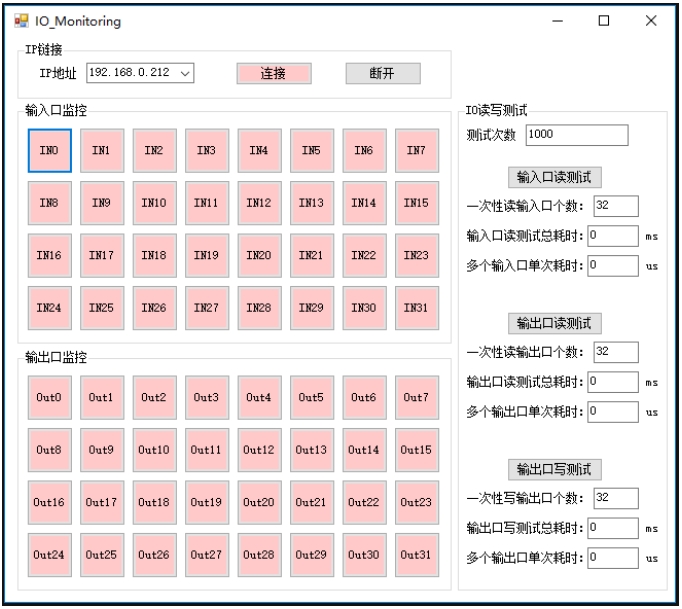
Task: Toggle the IN3 input indicator
Action: (207, 151)
